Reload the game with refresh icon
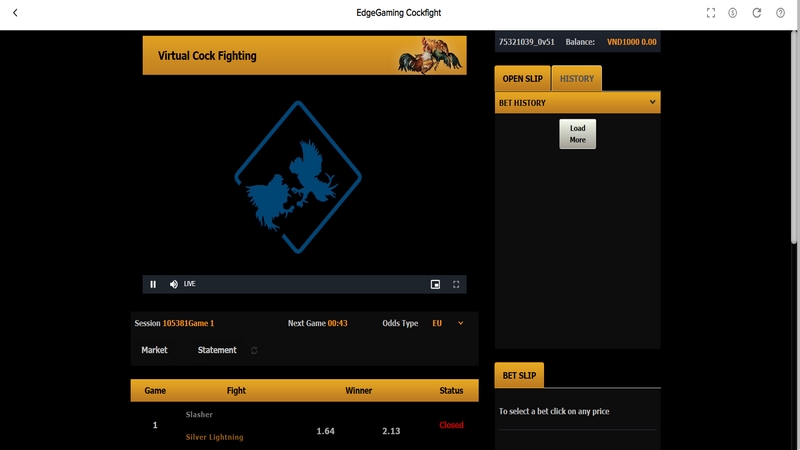 [757, 13]
